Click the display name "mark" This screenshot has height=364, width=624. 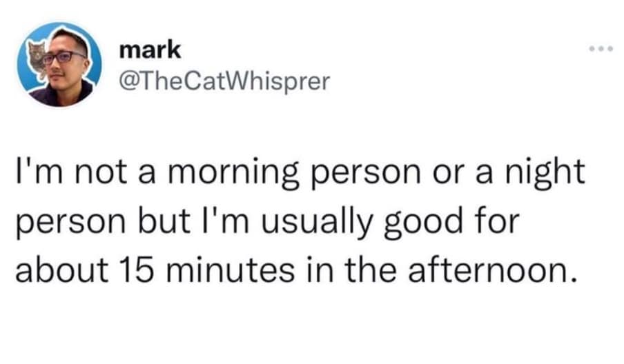pyautogui.click(x=150, y=50)
